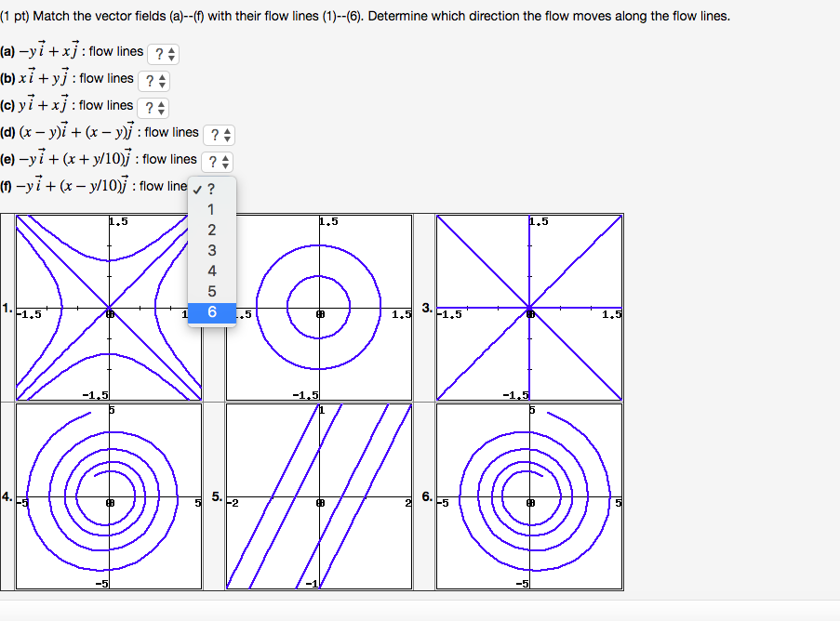840x621 pixels.
Task: Open the flow lines dropdown for field (e)
Action: coord(217,162)
